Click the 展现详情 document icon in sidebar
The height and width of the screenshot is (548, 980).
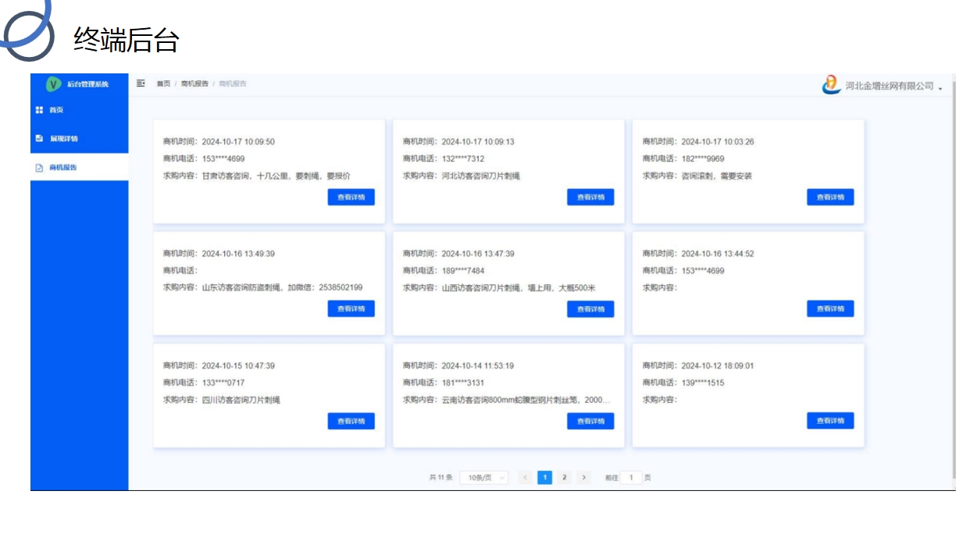39,138
